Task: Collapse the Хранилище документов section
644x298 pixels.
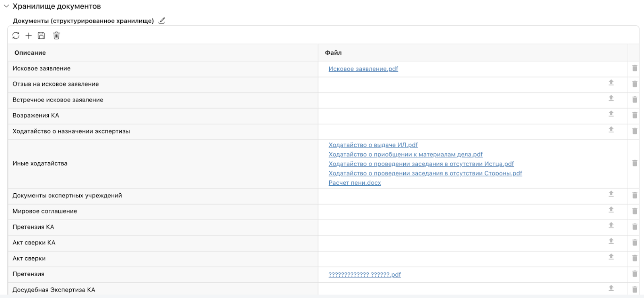Action: pyautogui.click(x=6, y=6)
